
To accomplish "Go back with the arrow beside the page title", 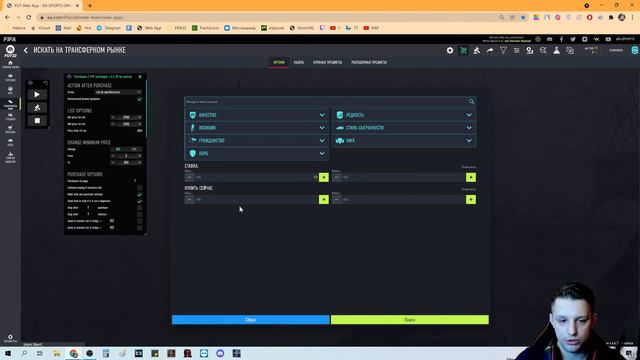I will [26, 50].
